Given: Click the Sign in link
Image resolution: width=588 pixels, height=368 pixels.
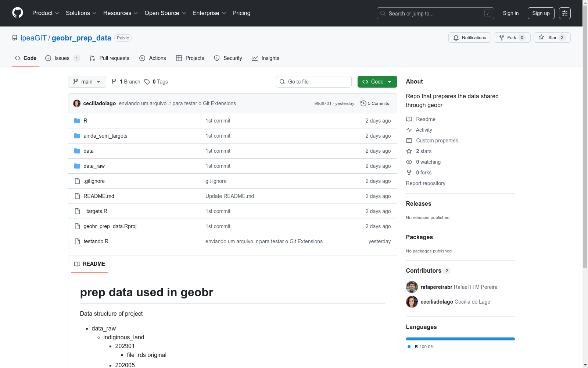Looking at the screenshot, I should [x=511, y=13].
